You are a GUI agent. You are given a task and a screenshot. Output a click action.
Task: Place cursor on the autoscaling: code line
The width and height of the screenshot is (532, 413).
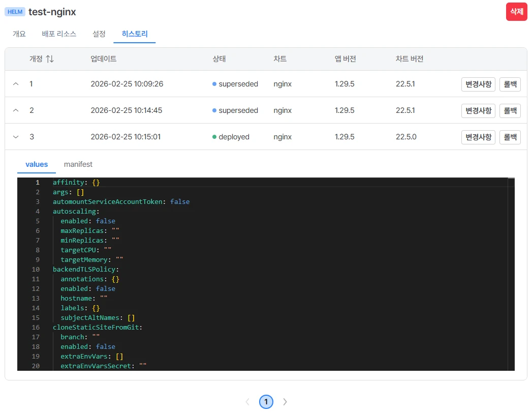(76, 211)
